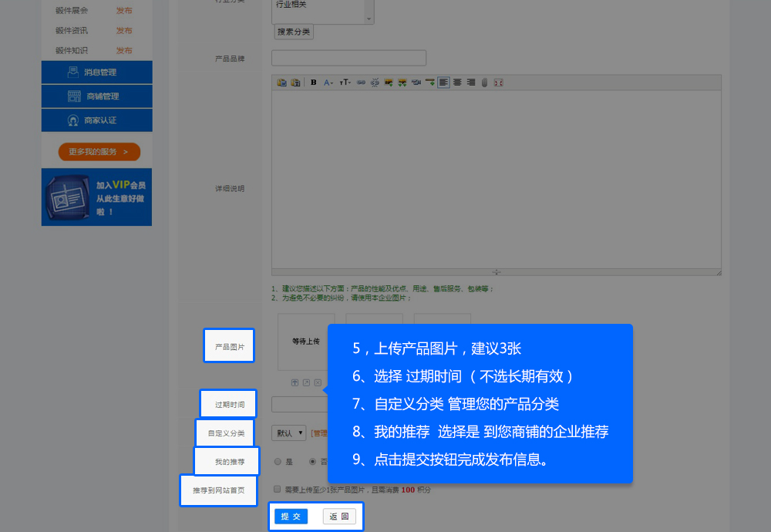Click the insert hyperlink icon in editor

[x=361, y=82]
